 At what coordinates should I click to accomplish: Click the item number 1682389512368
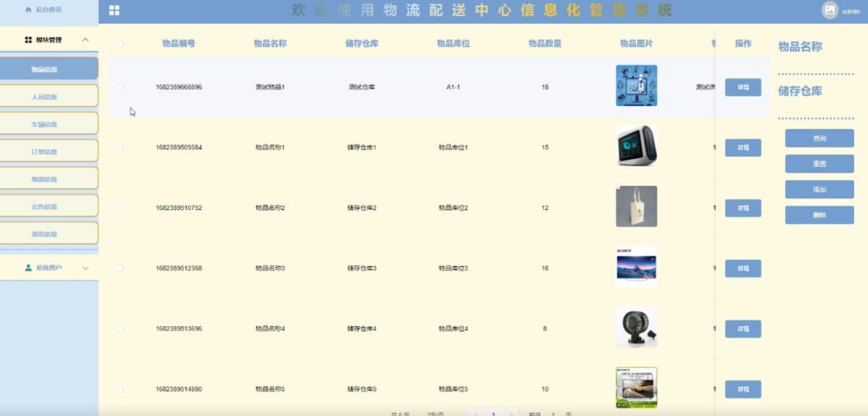[x=179, y=268]
